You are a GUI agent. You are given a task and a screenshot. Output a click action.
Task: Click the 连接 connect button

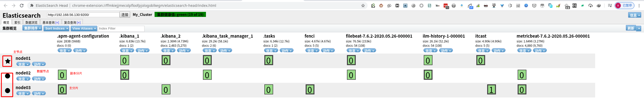pyautogui.click(x=125, y=15)
